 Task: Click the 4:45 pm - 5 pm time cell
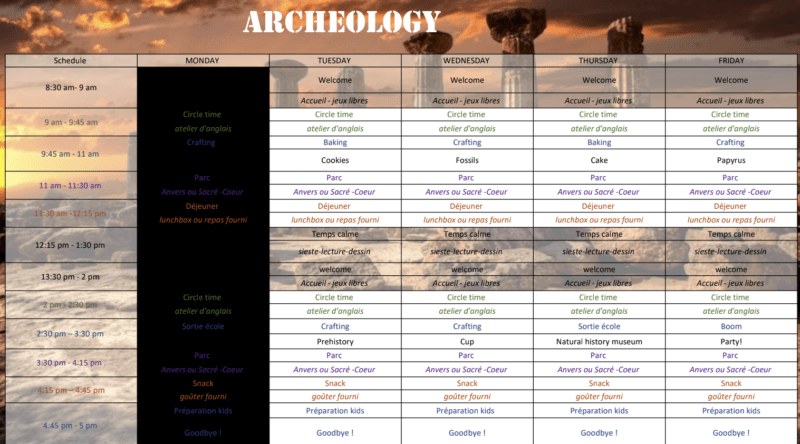coord(71,425)
